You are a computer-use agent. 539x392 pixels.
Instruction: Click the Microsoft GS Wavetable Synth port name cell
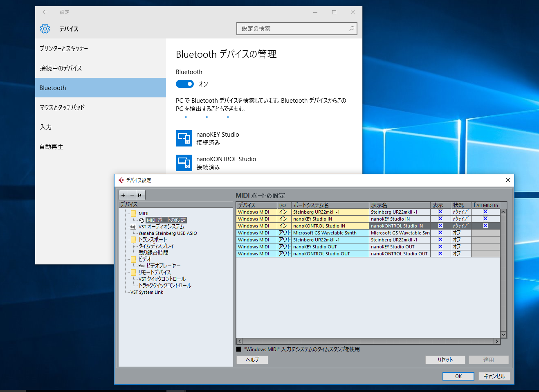[x=330, y=233]
